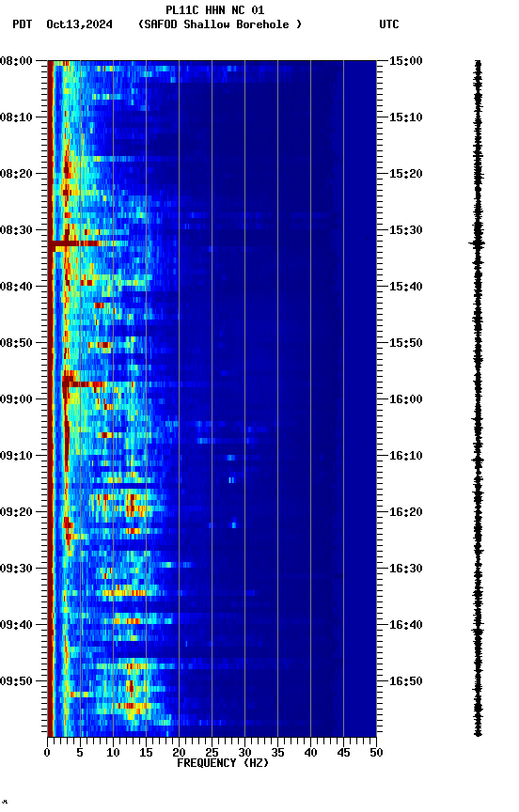Image resolution: width=519 pixels, height=812 pixels.
Task: Click the 08:00 PDT time label
Action: (x=16, y=61)
